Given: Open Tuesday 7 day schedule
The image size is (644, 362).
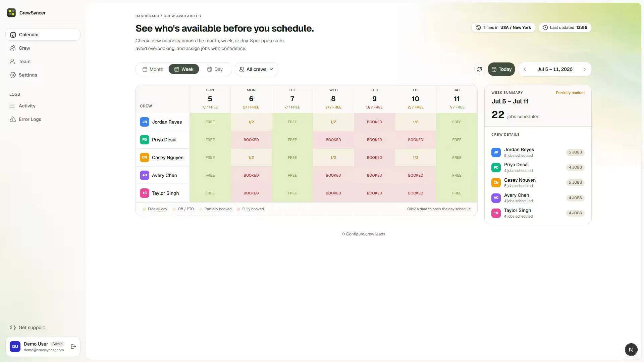Looking at the screenshot, I should pyautogui.click(x=292, y=99).
